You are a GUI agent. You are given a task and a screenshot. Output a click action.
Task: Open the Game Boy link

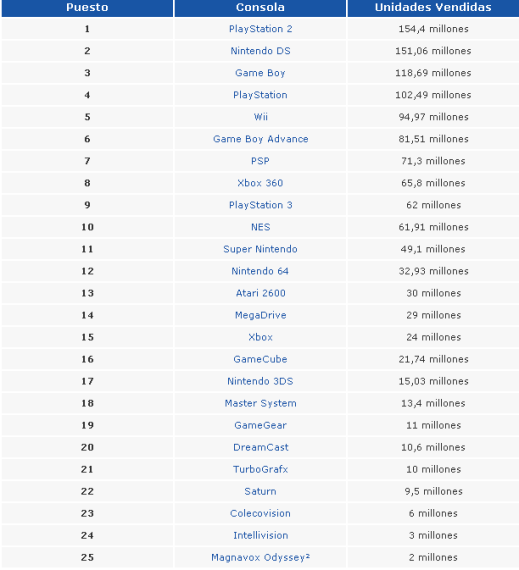pyautogui.click(x=260, y=73)
